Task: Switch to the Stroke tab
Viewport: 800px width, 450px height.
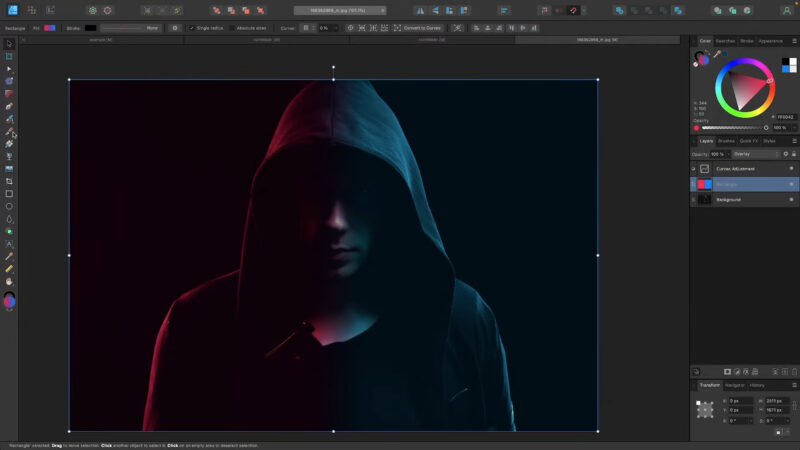Action: coord(746,41)
